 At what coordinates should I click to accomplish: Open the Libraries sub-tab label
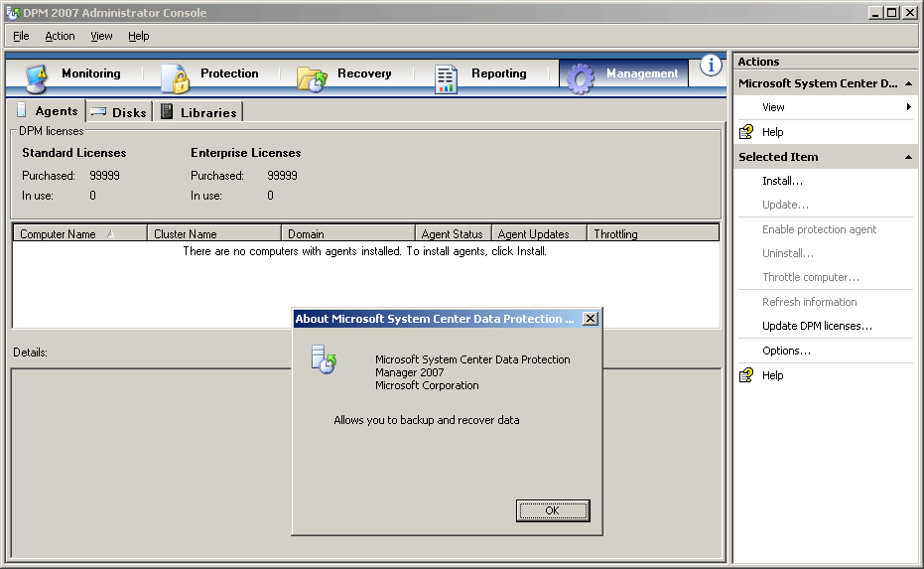point(208,112)
